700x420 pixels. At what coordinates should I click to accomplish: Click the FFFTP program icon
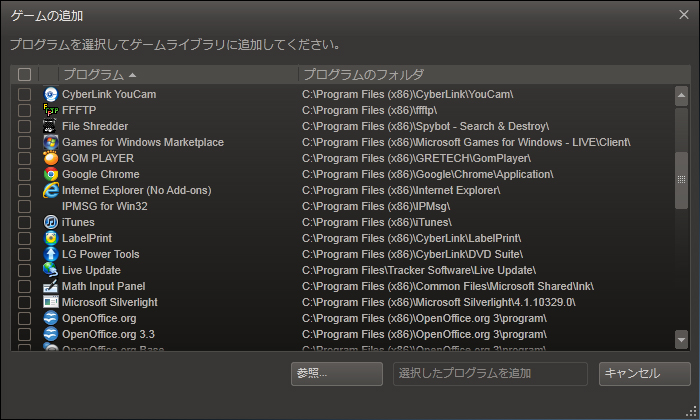(x=50, y=110)
